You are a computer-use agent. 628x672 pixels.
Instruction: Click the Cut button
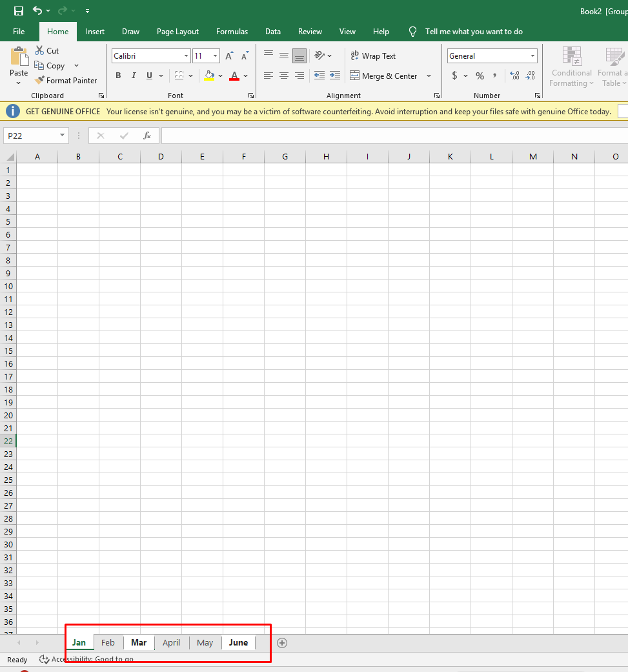point(47,50)
